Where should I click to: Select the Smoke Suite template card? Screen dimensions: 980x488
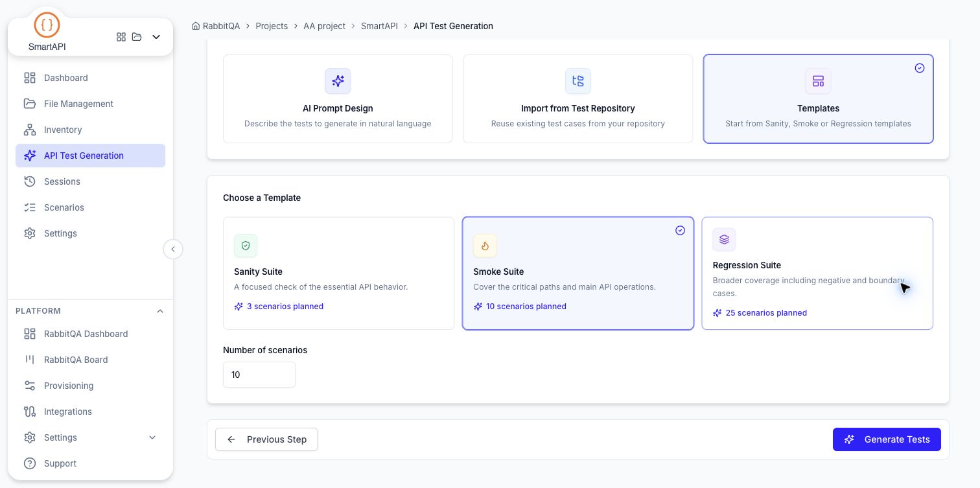point(578,273)
